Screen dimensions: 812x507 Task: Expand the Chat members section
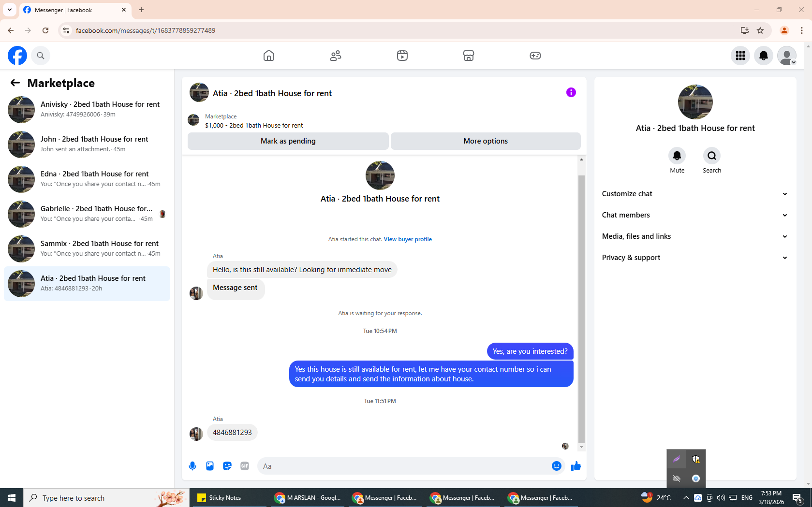(695, 215)
